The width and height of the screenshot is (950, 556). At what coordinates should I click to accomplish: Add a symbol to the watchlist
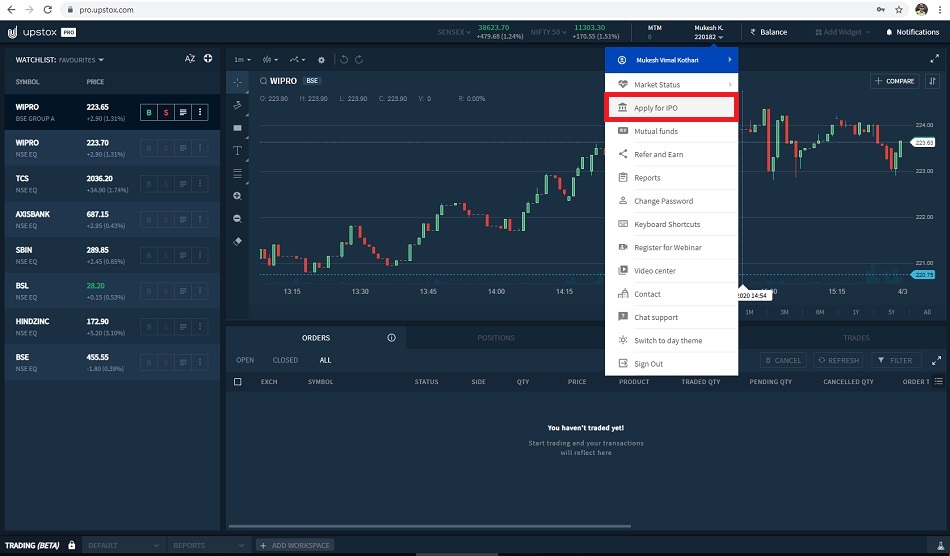pyautogui.click(x=208, y=59)
